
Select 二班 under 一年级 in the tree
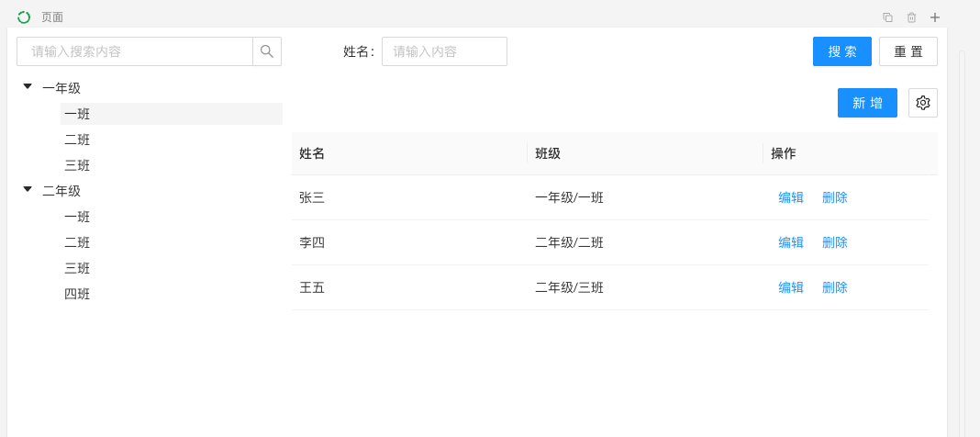click(x=77, y=140)
